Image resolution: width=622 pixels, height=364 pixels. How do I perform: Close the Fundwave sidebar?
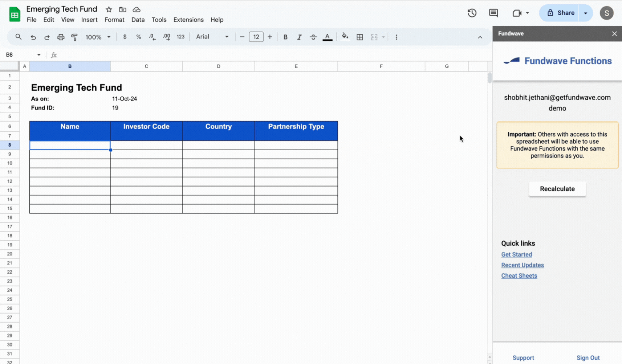pyautogui.click(x=614, y=34)
